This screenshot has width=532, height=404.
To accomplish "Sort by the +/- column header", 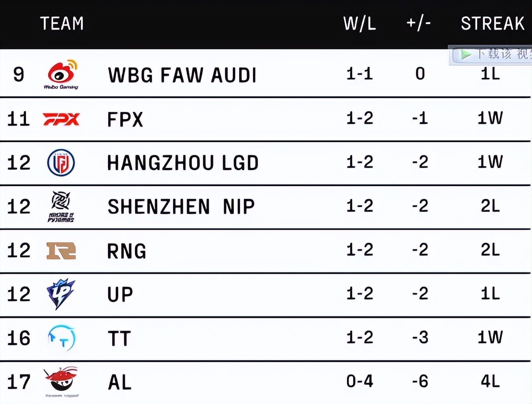I will (x=419, y=24).
